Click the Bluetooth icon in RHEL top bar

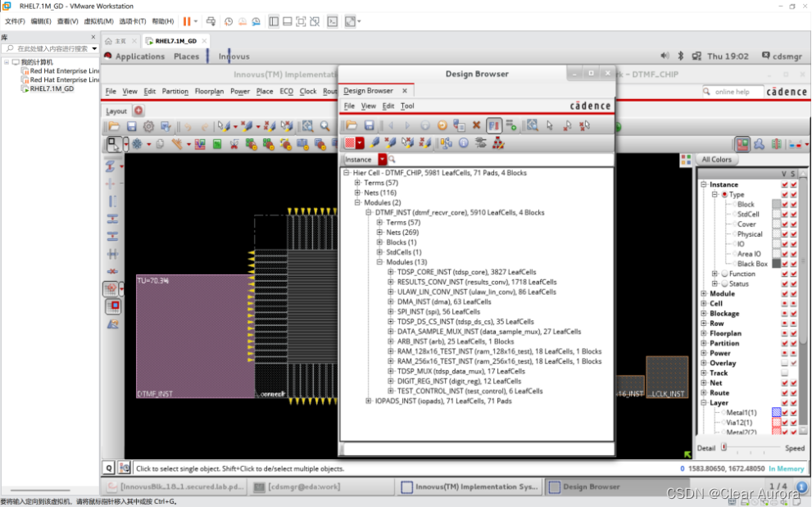pos(681,56)
